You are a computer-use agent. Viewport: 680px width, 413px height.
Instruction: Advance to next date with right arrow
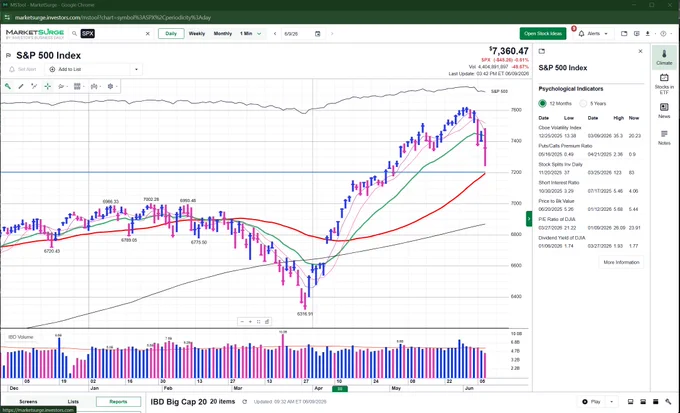[x=332, y=33]
